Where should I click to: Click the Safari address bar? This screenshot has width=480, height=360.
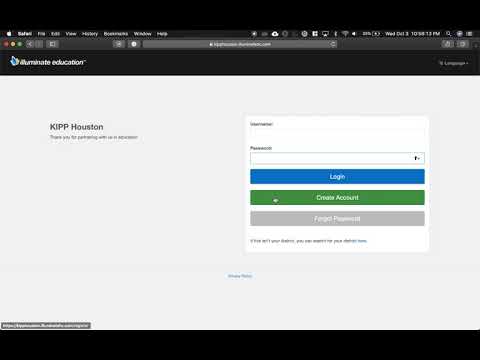240,44
